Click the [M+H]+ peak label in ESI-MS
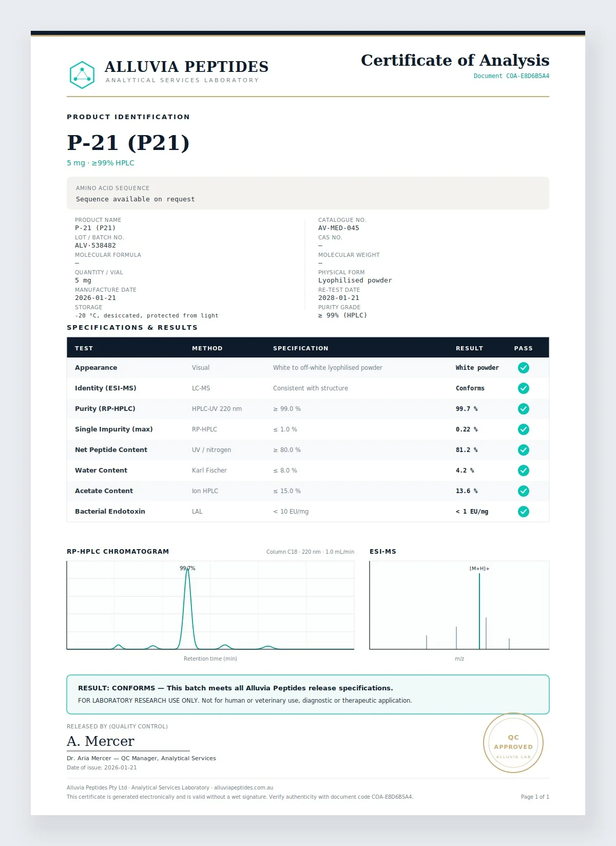Viewport: 616px width, 846px height. [x=479, y=569]
